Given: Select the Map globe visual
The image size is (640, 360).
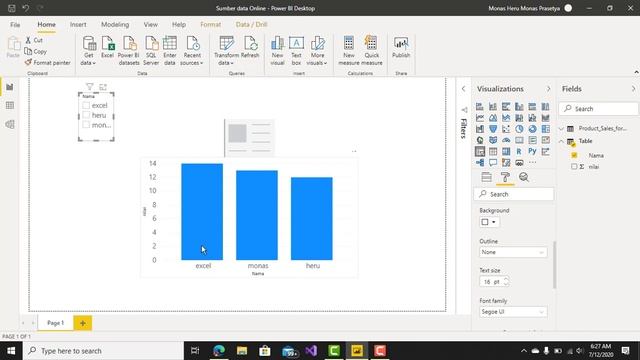Looking at the screenshot, I should (x=480, y=140).
